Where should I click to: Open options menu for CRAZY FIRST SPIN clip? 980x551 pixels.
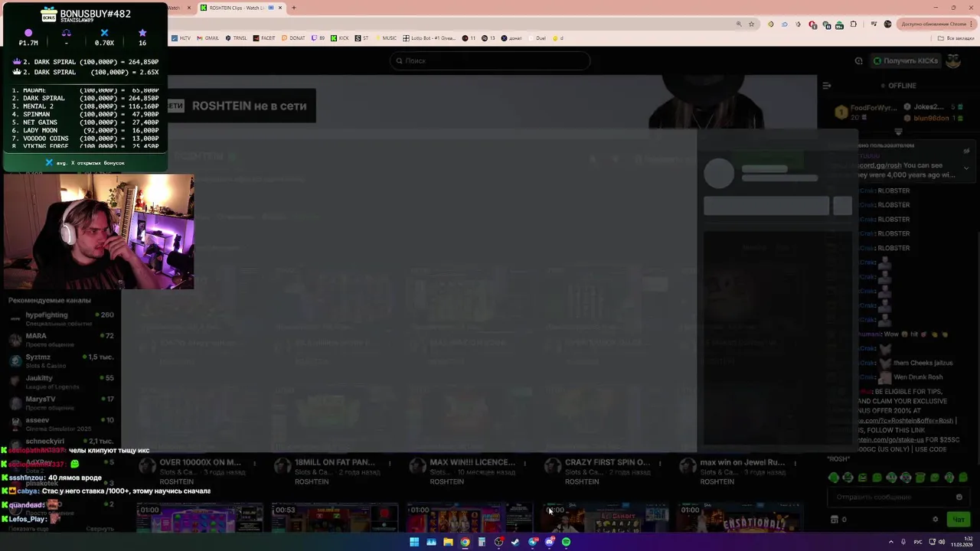pyautogui.click(x=659, y=463)
